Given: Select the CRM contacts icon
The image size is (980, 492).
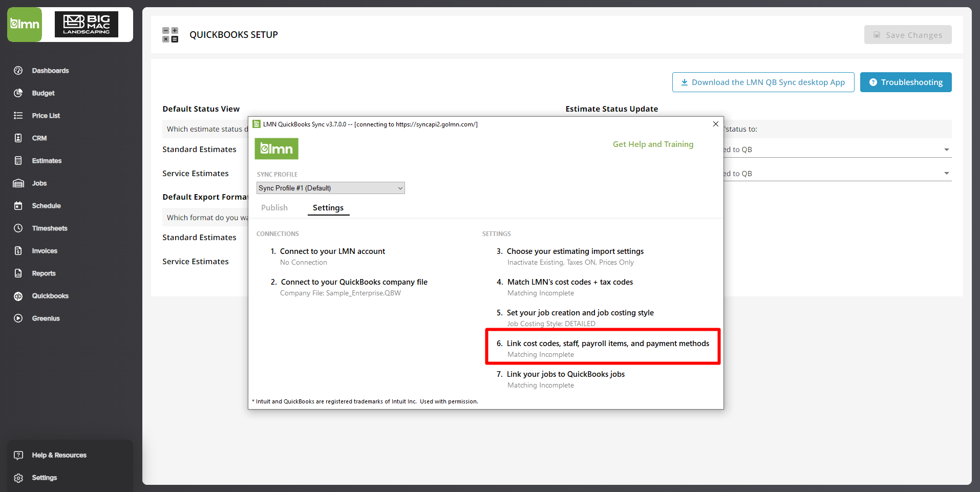Looking at the screenshot, I should pos(18,138).
